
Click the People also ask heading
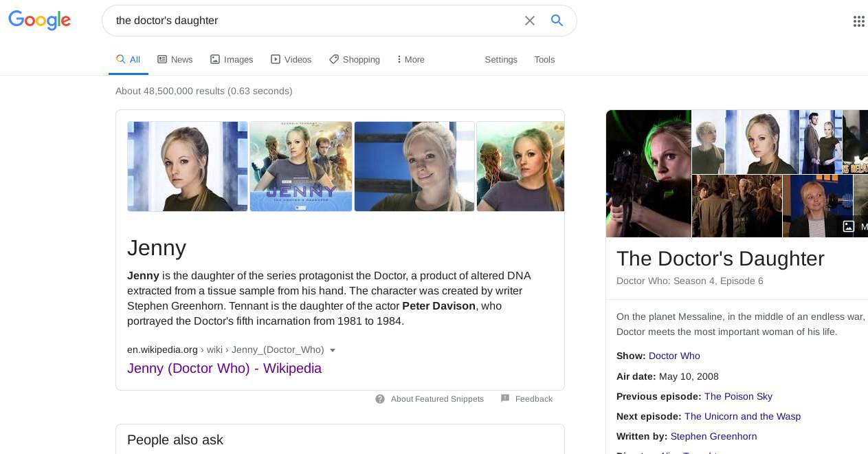(x=175, y=440)
